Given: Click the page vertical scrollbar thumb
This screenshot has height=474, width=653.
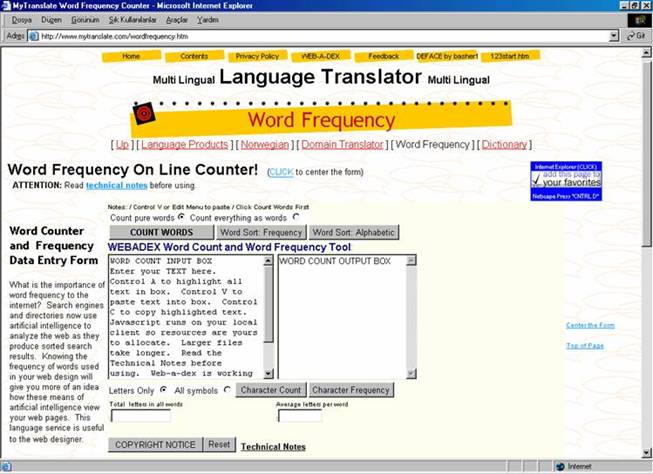Looking at the screenshot, I should pos(646,153).
